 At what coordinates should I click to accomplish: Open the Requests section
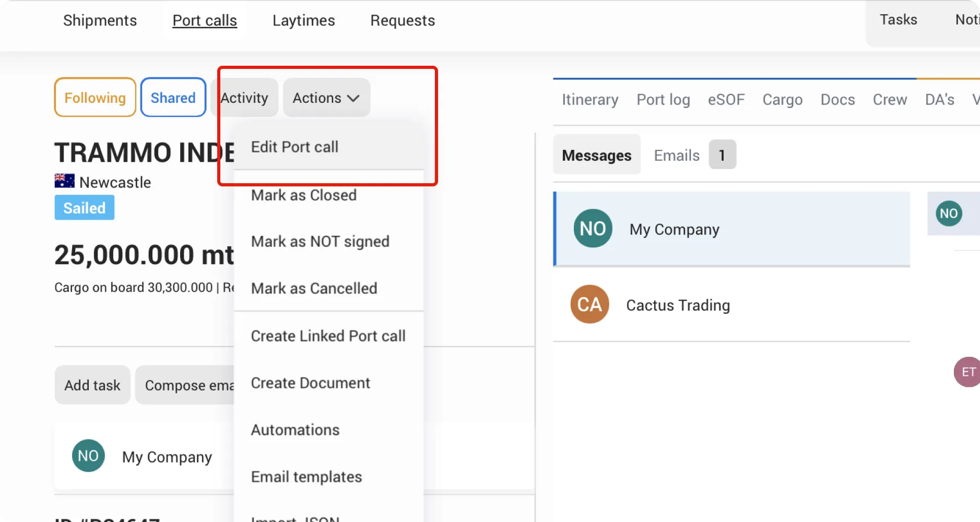[403, 20]
